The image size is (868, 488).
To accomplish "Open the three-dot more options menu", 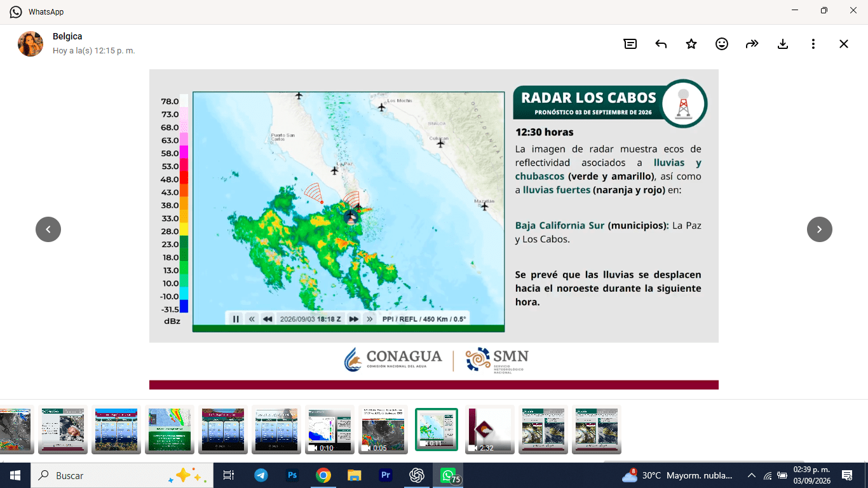I will pyautogui.click(x=813, y=44).
